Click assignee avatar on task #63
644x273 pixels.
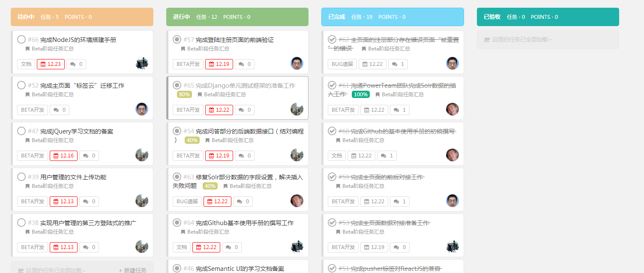297,201
